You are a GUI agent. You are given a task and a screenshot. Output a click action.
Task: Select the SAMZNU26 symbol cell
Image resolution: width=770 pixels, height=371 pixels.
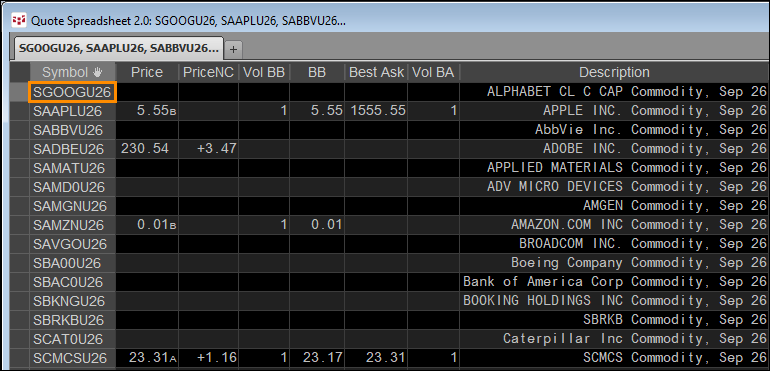coord(72,225)
